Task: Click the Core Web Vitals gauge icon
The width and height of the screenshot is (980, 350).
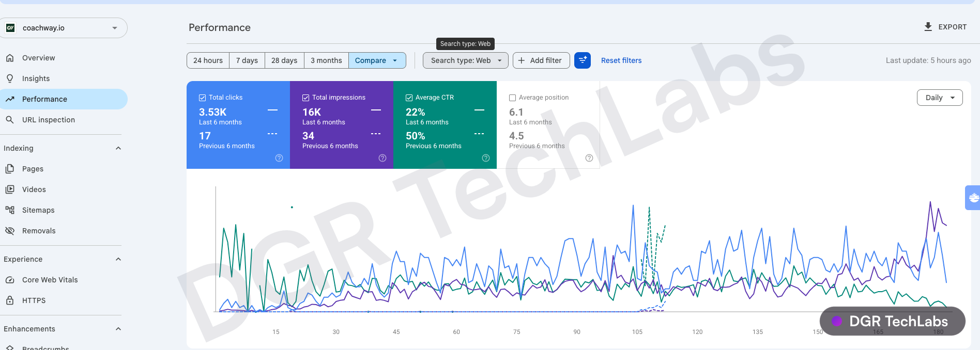Action: point(10,280)
